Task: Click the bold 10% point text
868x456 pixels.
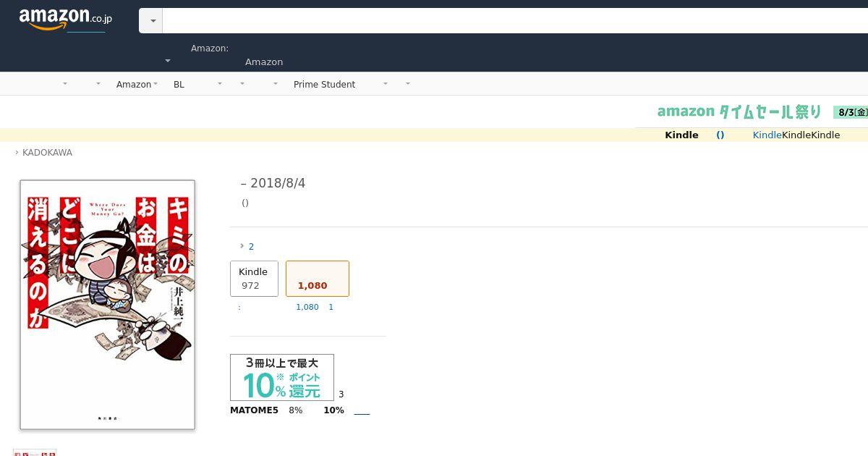Action: pyautogui.click(x=333, y=410)
